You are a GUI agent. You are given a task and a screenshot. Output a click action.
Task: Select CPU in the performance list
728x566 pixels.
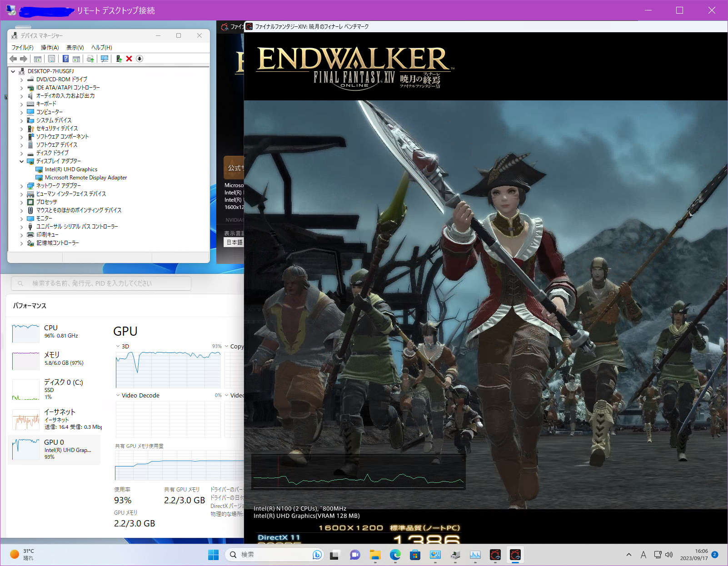(x=50, y=332)
